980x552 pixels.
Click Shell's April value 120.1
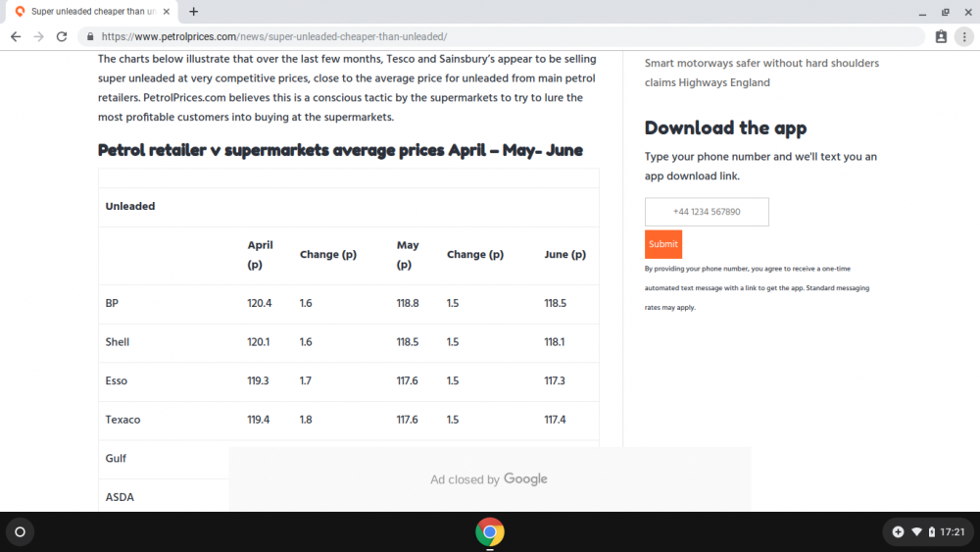(x=258, y=342)
